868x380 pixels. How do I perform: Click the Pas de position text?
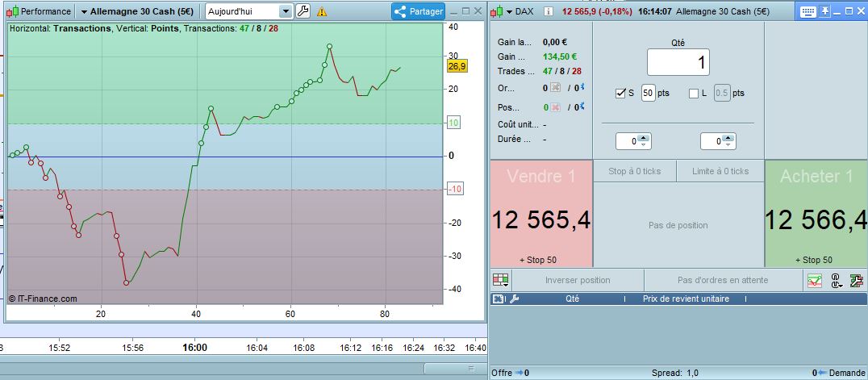(x=678, y=225)
